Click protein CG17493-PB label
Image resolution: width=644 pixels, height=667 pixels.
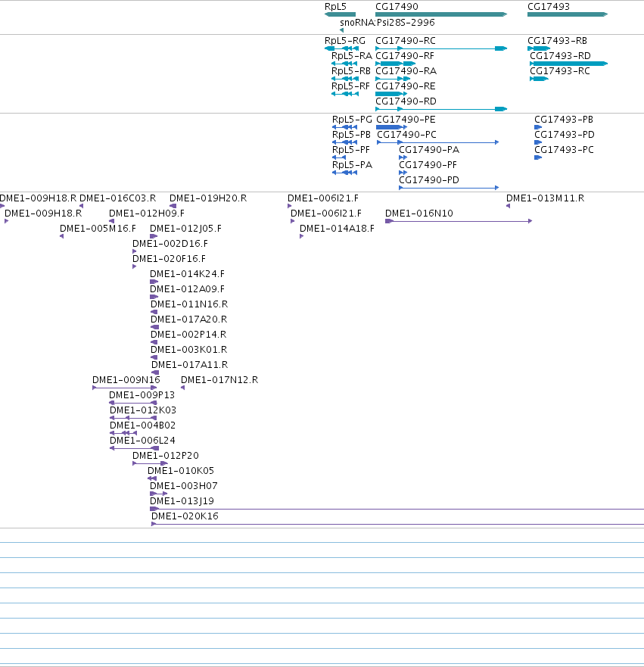click(x=564, y=120)
